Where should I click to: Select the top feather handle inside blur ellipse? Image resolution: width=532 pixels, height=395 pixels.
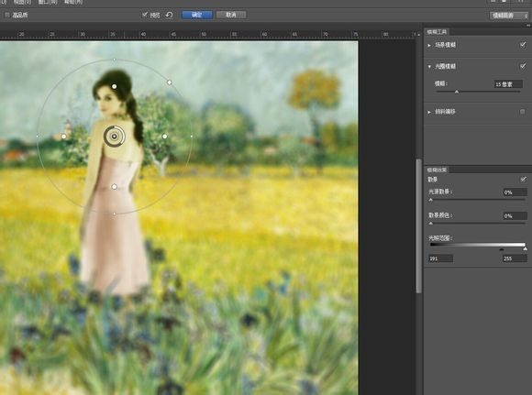pyautogui.click(x=115, y=86)
